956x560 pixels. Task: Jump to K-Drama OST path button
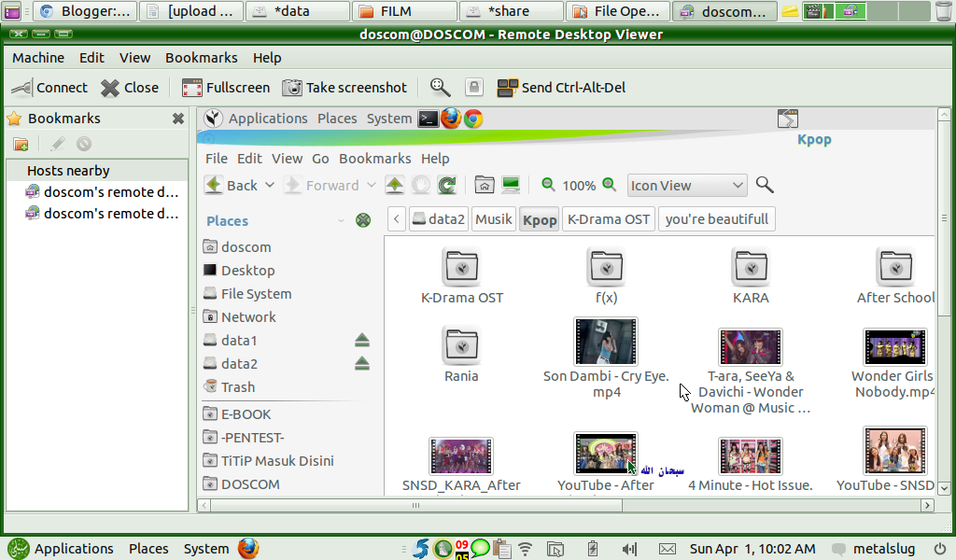point(609,219)
